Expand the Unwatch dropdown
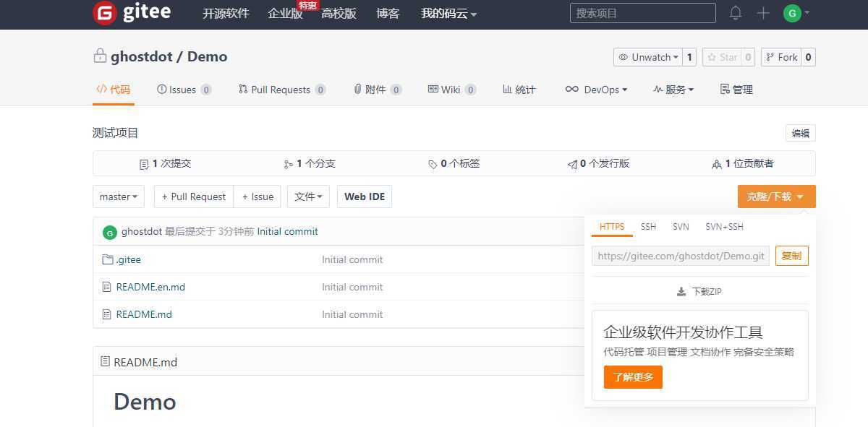The height and width of the screenshot is (427, 868). pyautogui.click(x=647, y=57)
